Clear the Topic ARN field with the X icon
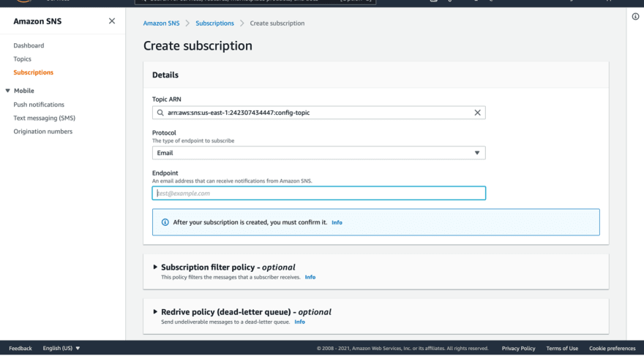 [x=477, y=113]
